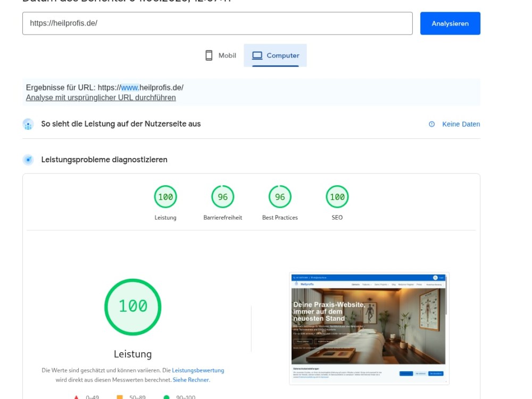Screen dimensions: 532x399
Task: Open the Leistungsbewertung link
Action: (x=198, y=370)
